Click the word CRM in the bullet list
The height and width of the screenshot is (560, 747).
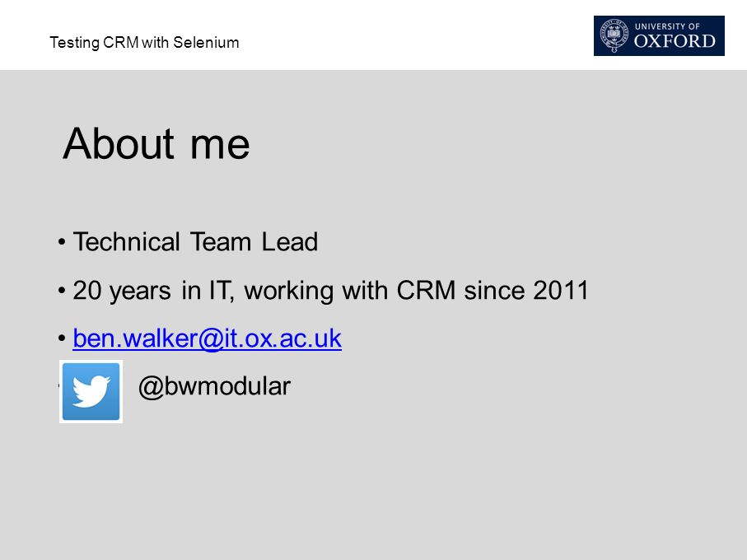(426, 290)
